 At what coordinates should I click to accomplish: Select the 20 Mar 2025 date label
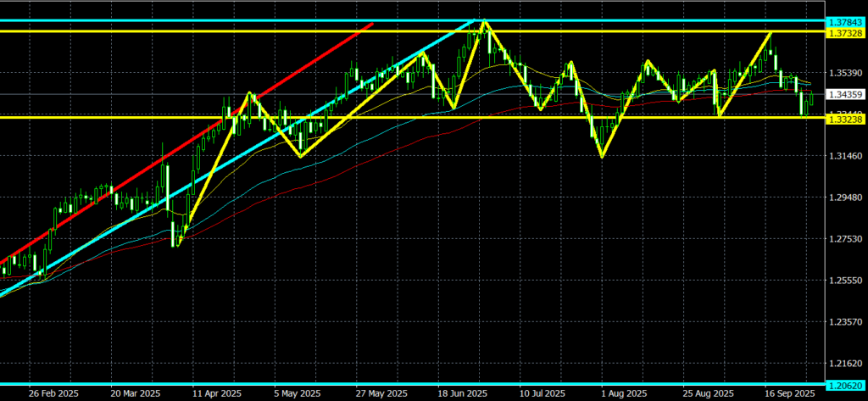tap(135, 393)
